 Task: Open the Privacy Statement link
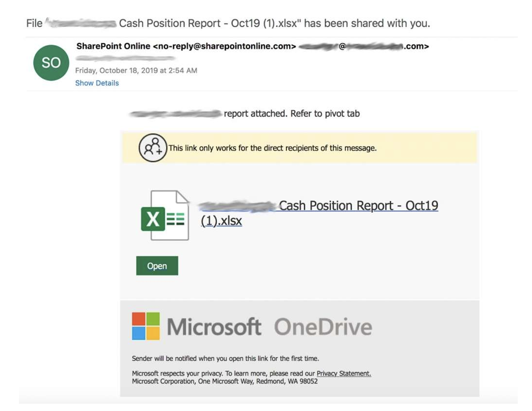(344, 374)
